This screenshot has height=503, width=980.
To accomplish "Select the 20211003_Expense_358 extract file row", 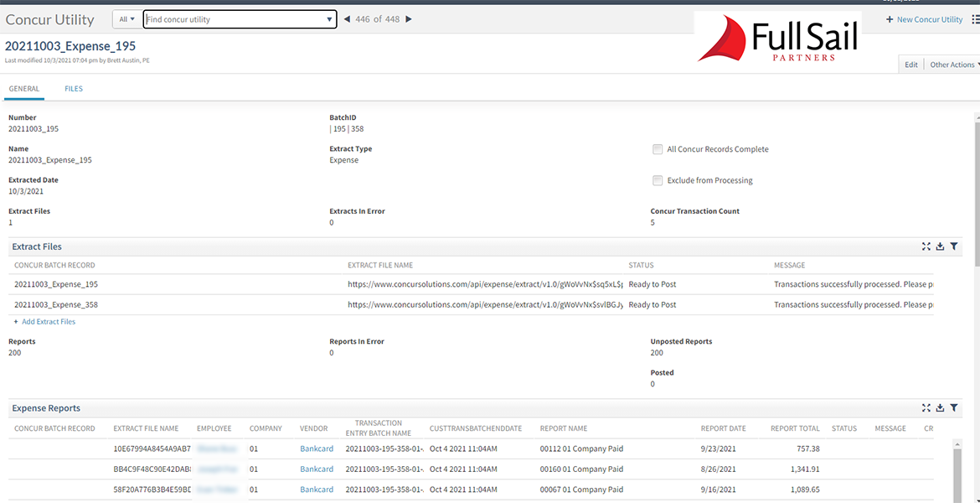I will click(x=472, y=305).
